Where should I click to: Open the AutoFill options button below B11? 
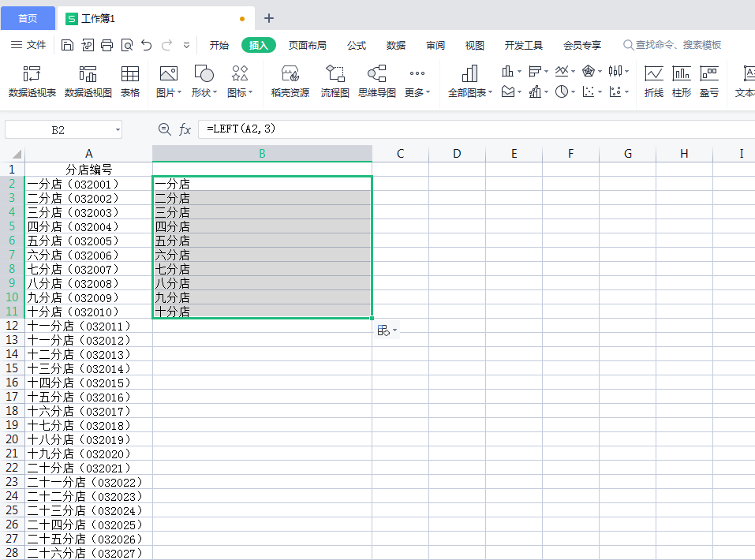tap(387, 330)
